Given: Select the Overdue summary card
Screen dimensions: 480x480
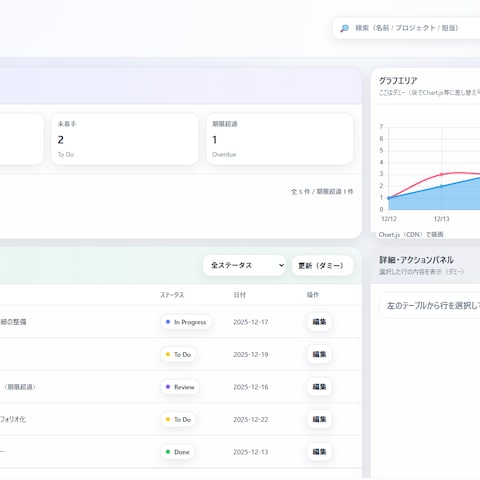Looking at the screenshot, I should [280, 139].
